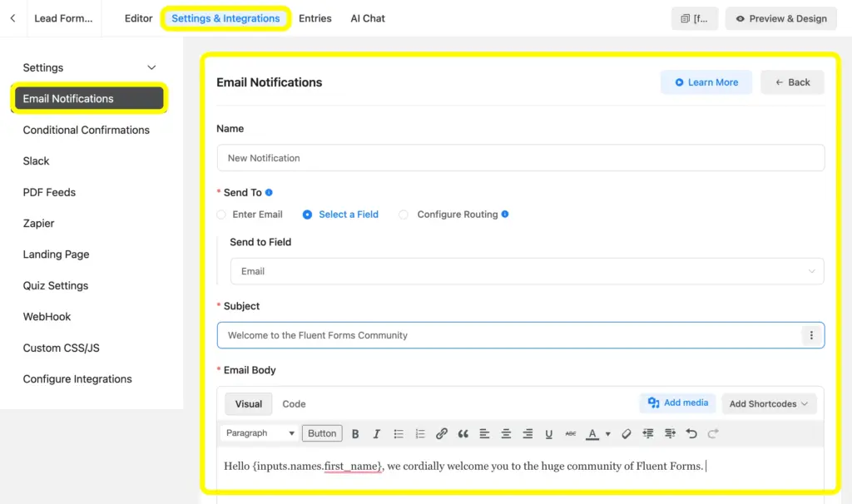Decrease paragraph indent
Viewport: 852px width, 504px height.
pyautogui.click(x=647, y=433)
